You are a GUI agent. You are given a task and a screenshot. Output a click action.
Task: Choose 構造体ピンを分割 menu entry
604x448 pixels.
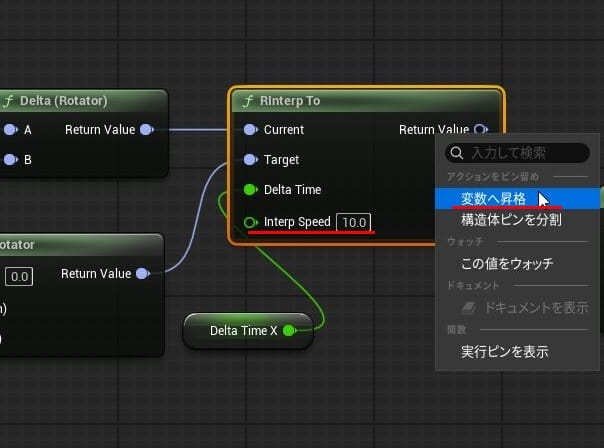[517, 220]
